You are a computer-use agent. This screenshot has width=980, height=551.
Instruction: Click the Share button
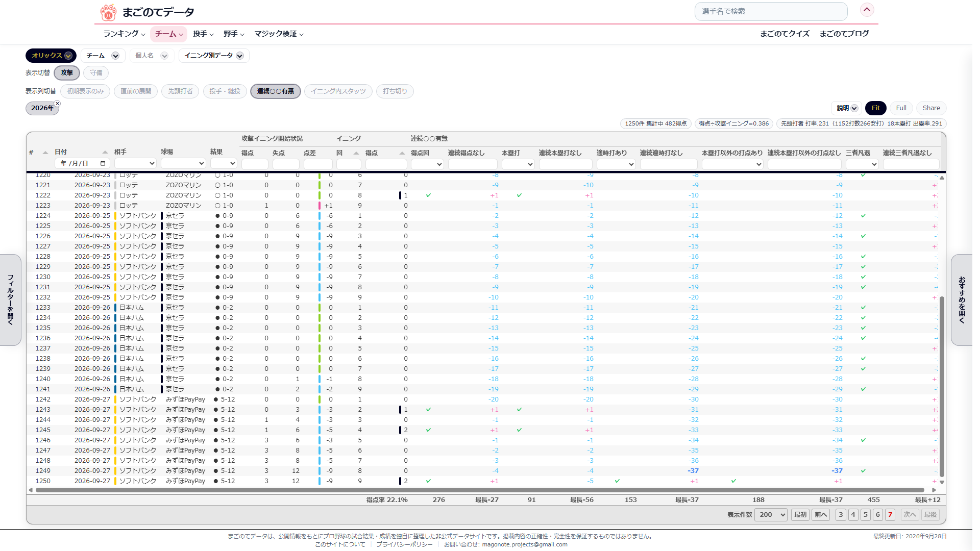click(x=932, y=108)
